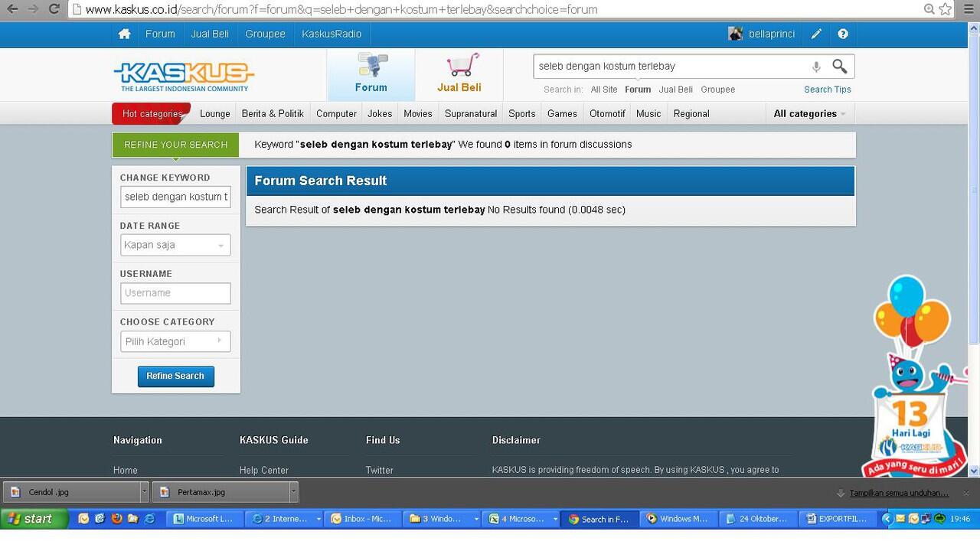Bookmark the page with star icon

[x=946, y=9]
